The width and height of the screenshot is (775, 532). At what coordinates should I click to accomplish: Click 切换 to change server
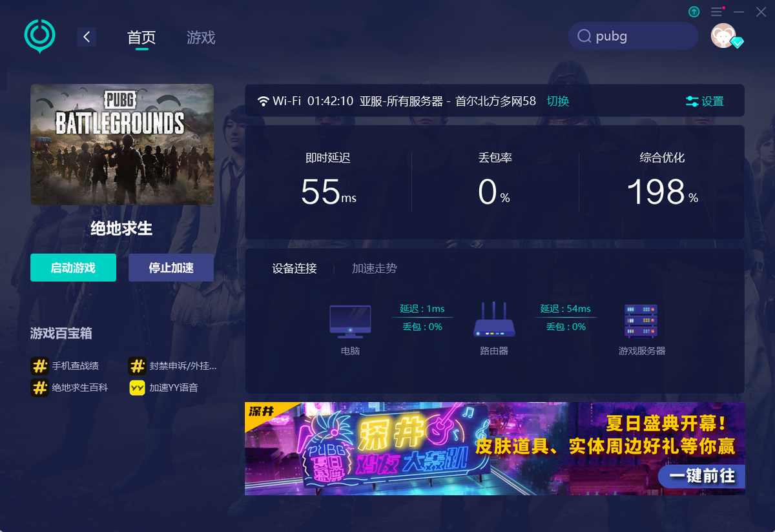(558, 101)
